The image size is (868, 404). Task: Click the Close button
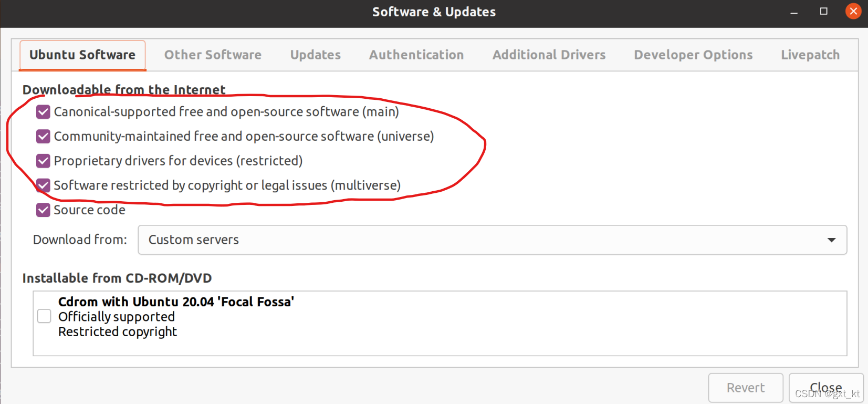[826, 388]
